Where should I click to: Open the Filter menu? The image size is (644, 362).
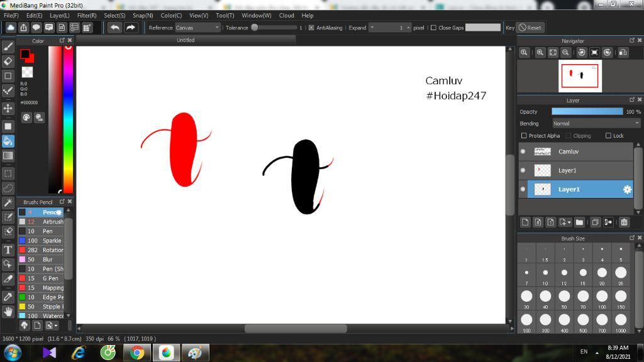[87, 15]
